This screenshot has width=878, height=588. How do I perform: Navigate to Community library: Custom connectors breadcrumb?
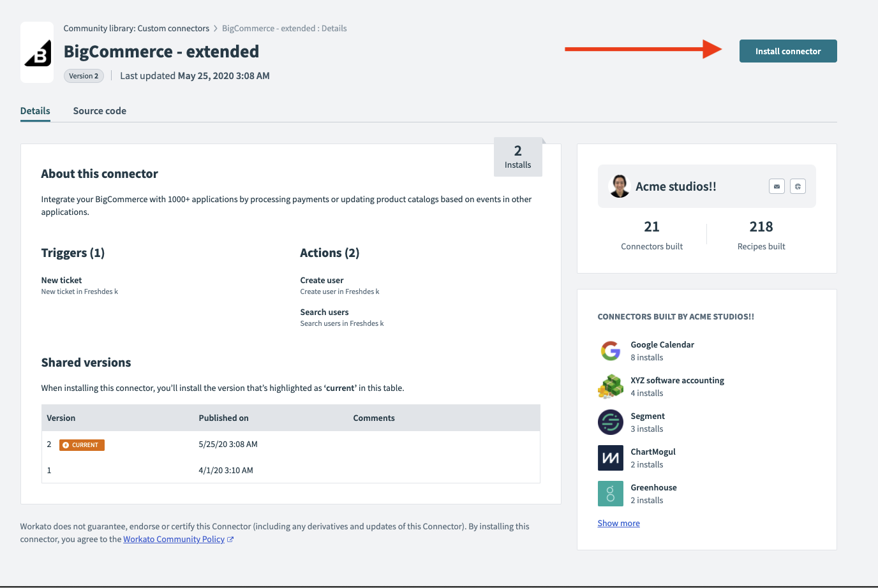point(136,28)
